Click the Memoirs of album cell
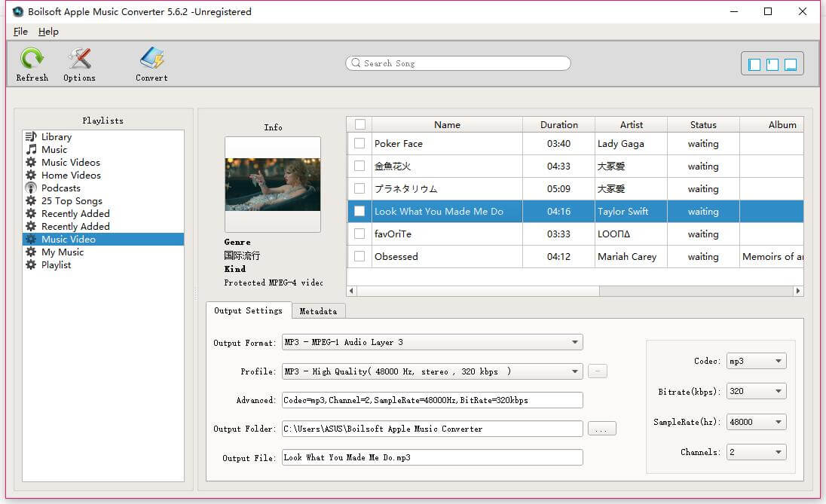The image size is (826, 504). tap(772, 256)
